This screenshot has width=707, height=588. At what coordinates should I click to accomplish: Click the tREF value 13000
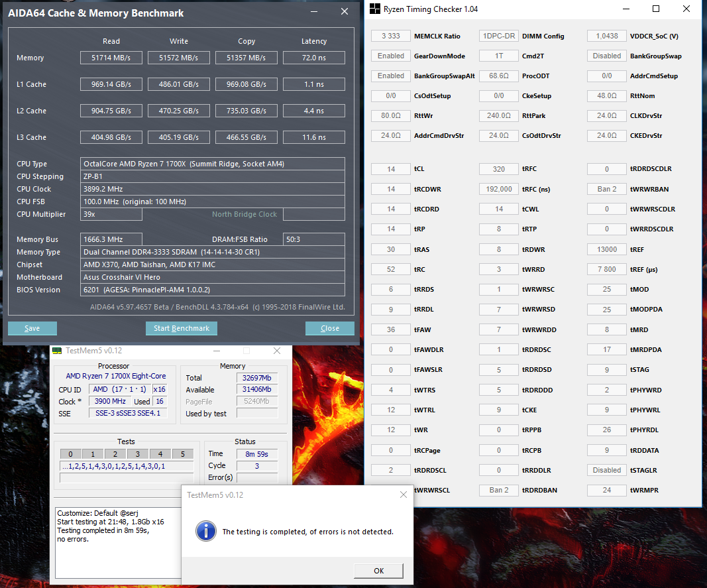coord(607,249)
